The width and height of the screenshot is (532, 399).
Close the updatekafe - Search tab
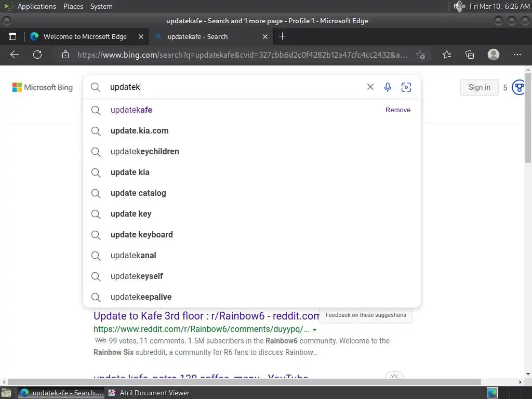click(265, 37)
